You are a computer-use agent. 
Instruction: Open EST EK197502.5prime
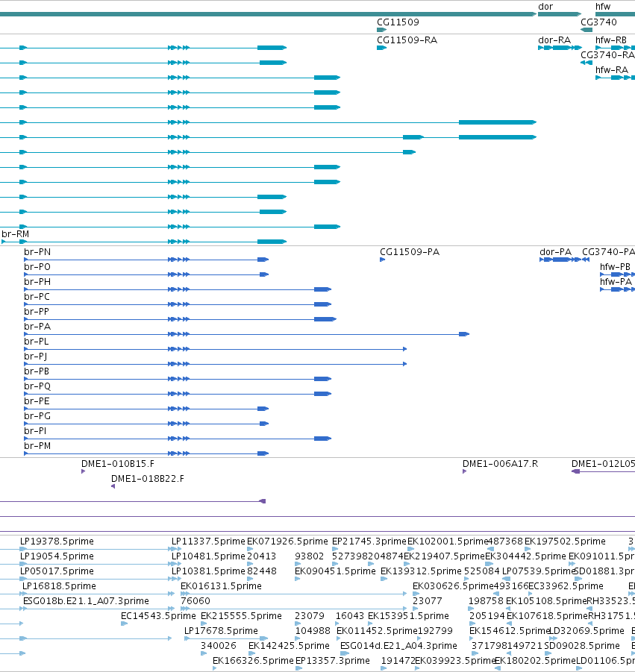[x=565, y=541]
